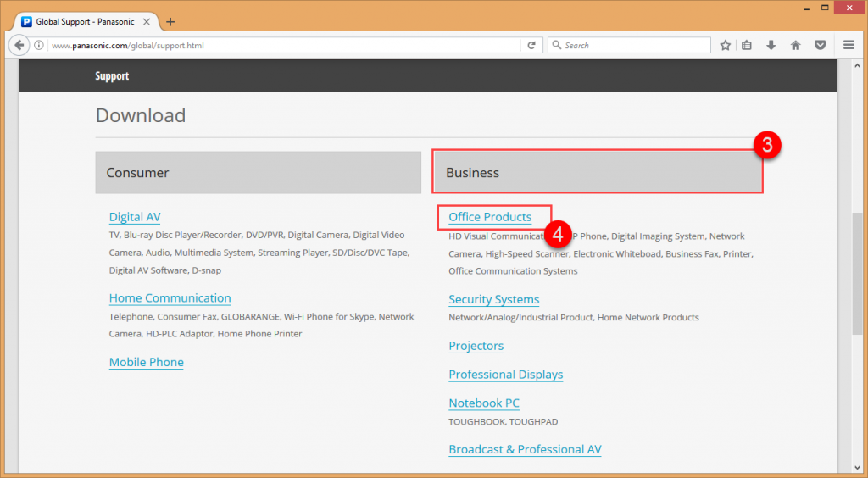
Task: Open the Digital AV download link
Action: (x=135, y=217)
